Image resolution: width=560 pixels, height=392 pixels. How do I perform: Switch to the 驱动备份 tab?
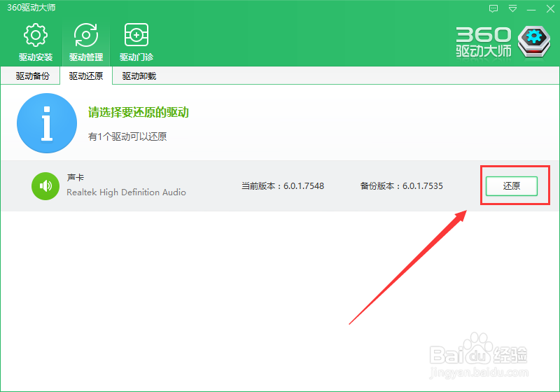click(x=32, y=76)
